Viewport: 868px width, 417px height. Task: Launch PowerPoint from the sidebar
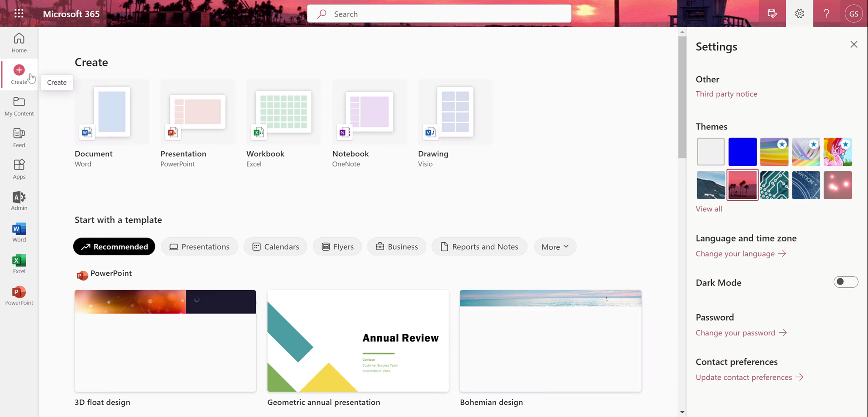coord(19,296)
